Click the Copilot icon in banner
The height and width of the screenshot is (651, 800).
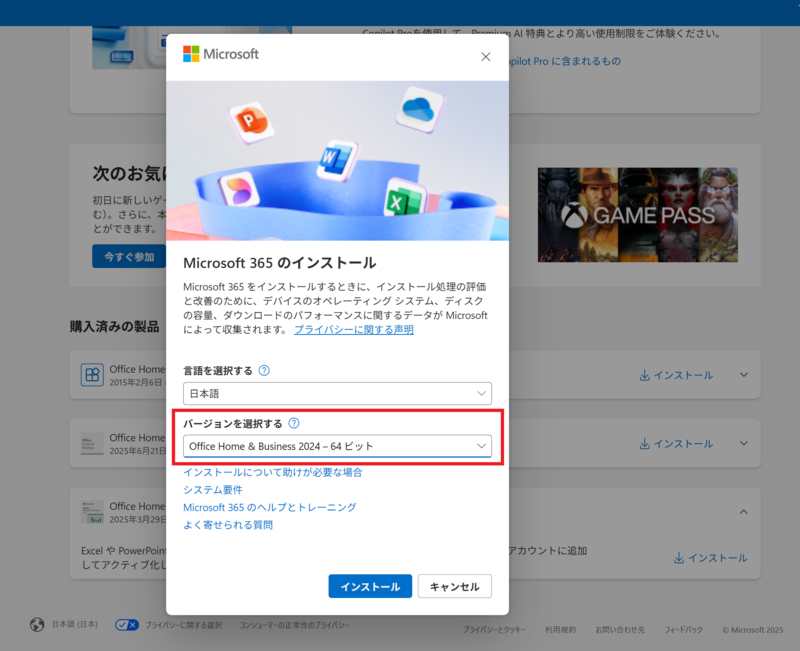point(238,189)
